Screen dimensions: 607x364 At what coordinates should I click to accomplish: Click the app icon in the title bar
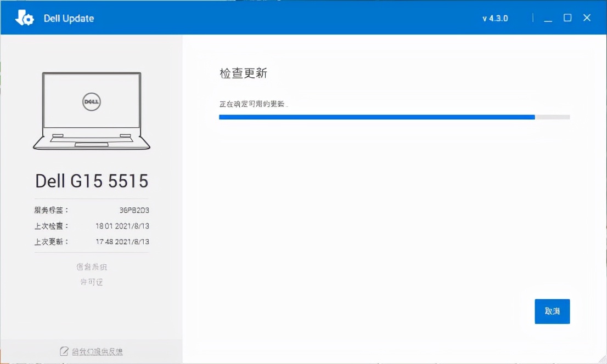25,18
